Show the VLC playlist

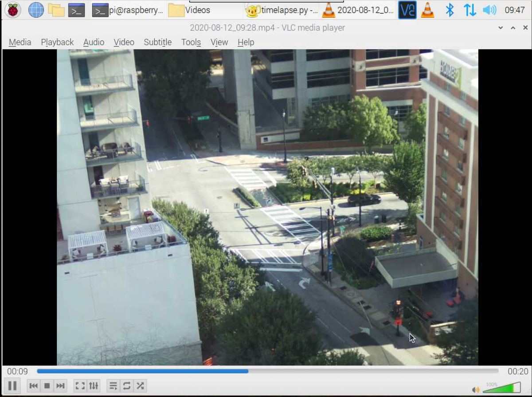pos(113,385)
